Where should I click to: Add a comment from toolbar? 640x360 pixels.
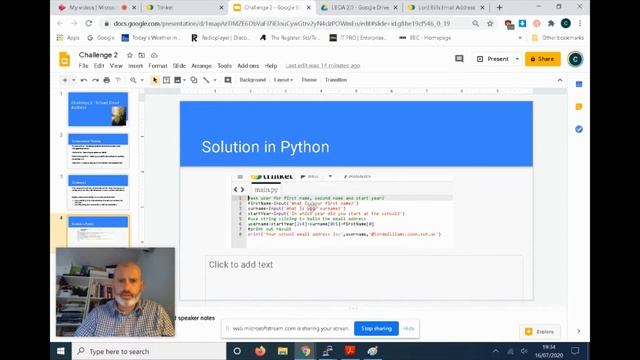[228, 80]
